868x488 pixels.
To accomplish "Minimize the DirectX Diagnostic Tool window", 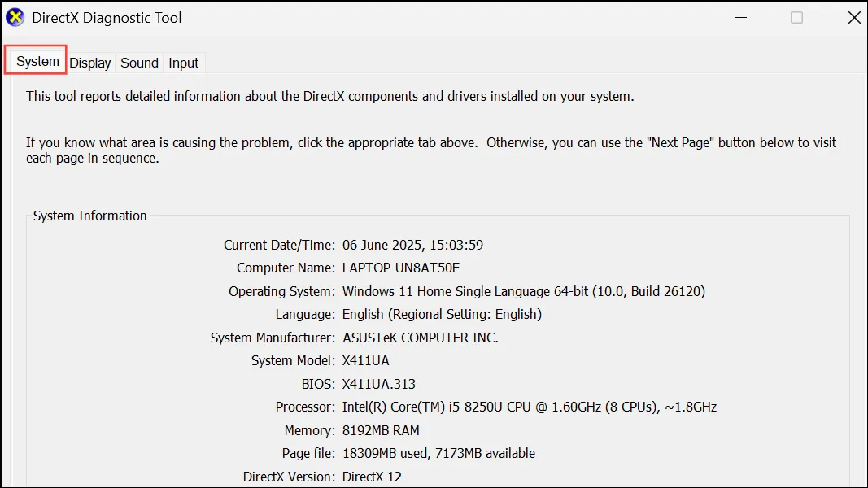I will (x=740, y=18).
